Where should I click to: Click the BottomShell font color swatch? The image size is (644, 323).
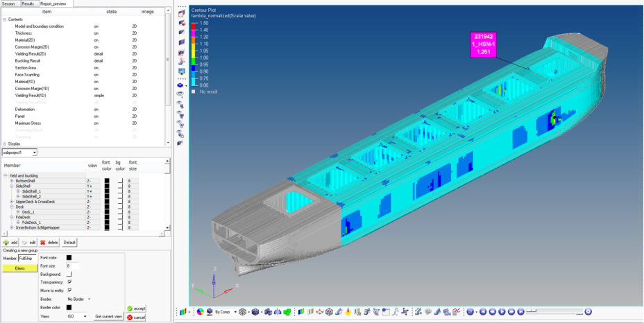click(107, 181)
